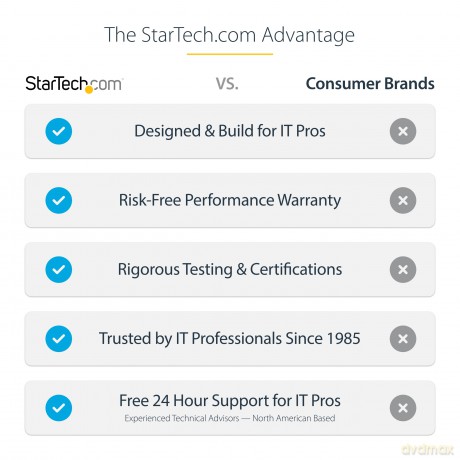Click the VS. label

(227, 84)
